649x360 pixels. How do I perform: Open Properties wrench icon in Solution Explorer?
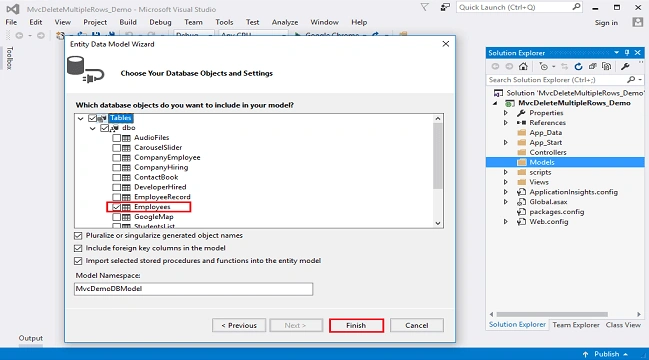tap(625, 66)
